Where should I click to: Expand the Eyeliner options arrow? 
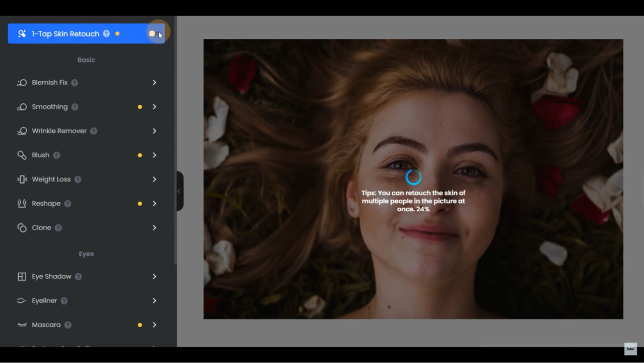click(155, 301)
